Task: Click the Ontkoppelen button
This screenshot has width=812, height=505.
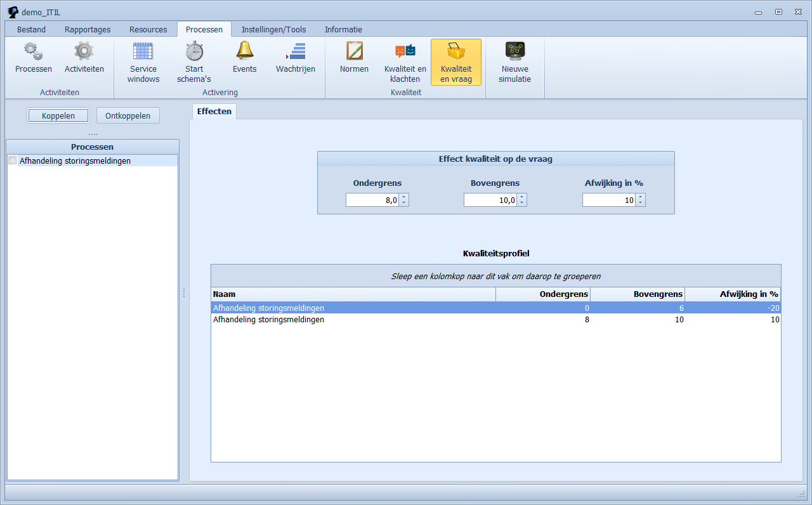Action: [128, 115]
